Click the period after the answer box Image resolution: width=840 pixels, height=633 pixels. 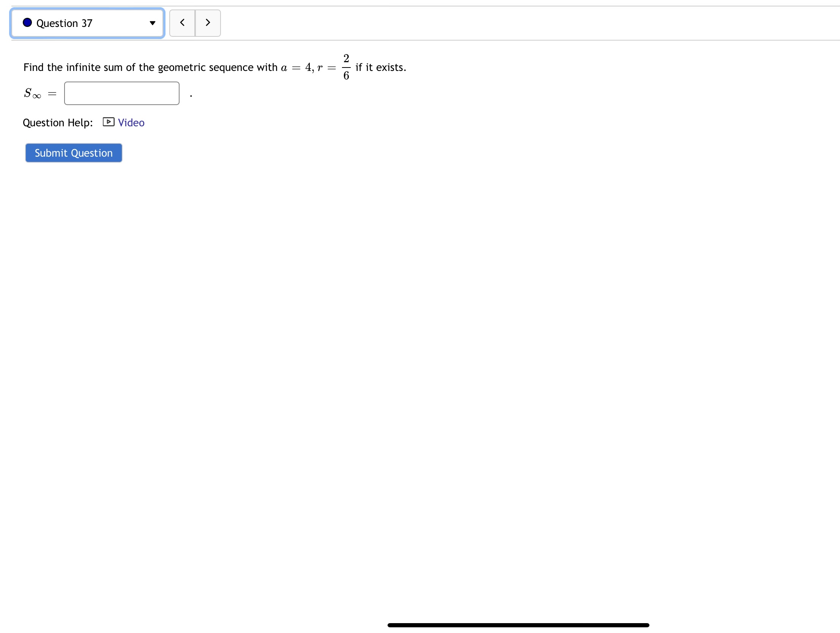(x=191, y=96)
